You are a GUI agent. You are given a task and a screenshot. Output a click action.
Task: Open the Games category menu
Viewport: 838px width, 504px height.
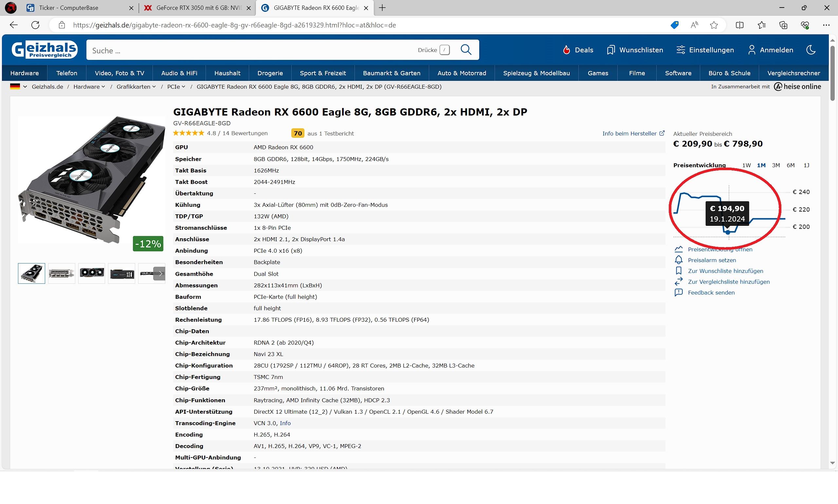tap(598, 73)
